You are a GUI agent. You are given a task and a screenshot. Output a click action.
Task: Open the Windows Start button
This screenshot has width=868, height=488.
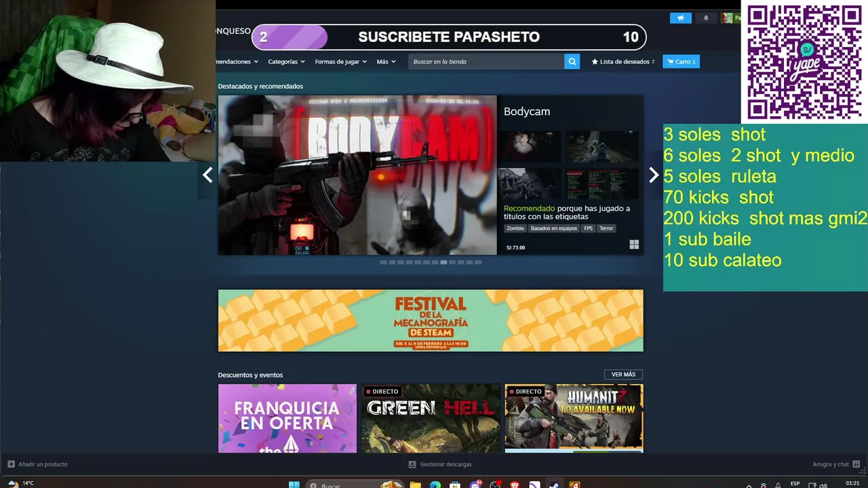(294, 485)
